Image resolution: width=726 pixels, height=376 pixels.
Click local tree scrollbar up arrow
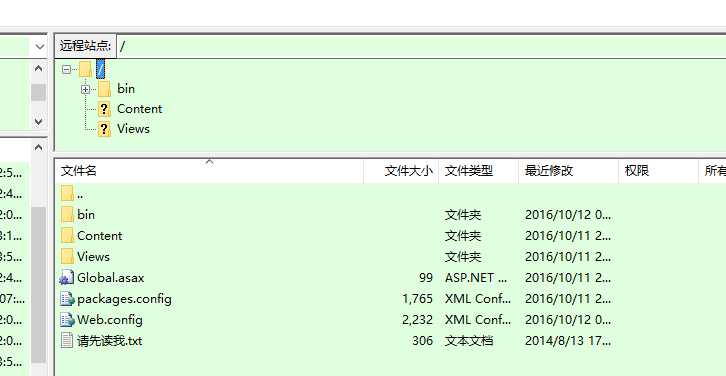38,69
